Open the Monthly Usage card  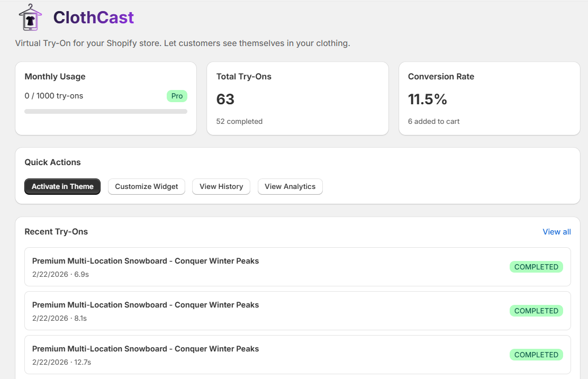(x=105, y=98)
